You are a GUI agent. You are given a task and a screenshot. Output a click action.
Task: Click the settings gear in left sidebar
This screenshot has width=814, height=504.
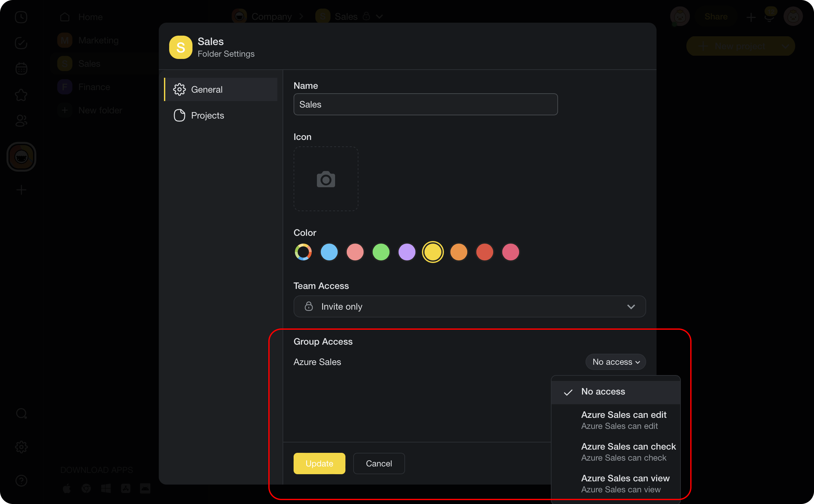pyautogui.click(x=21, y=447)
